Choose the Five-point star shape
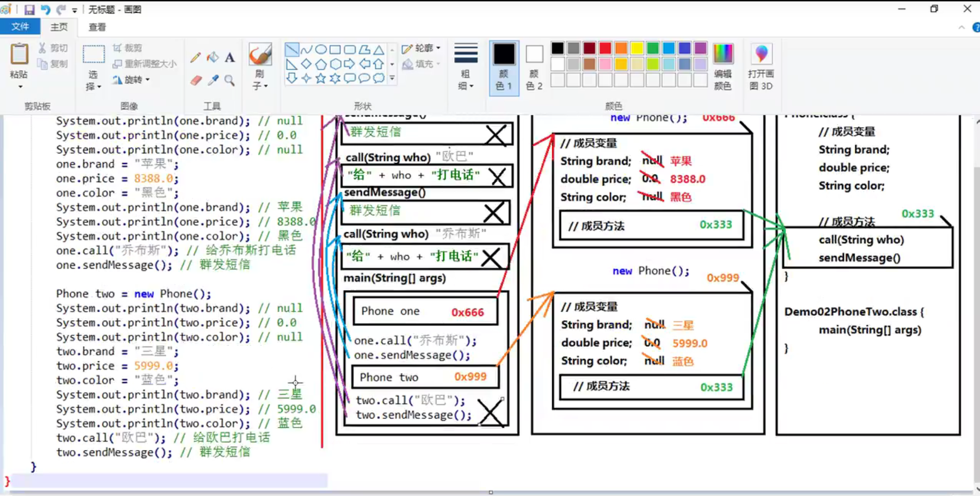980x496 pixels. 321,78
